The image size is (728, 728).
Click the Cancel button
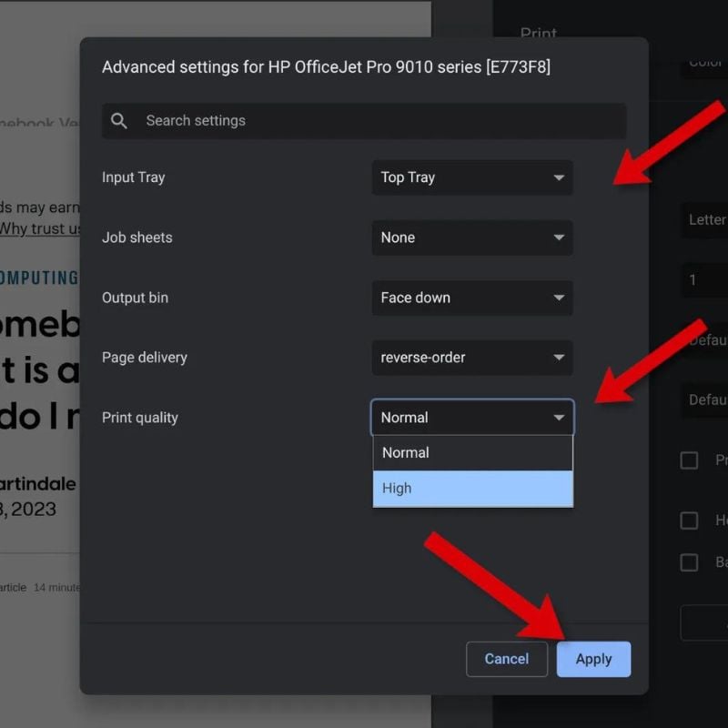point(507,659)
